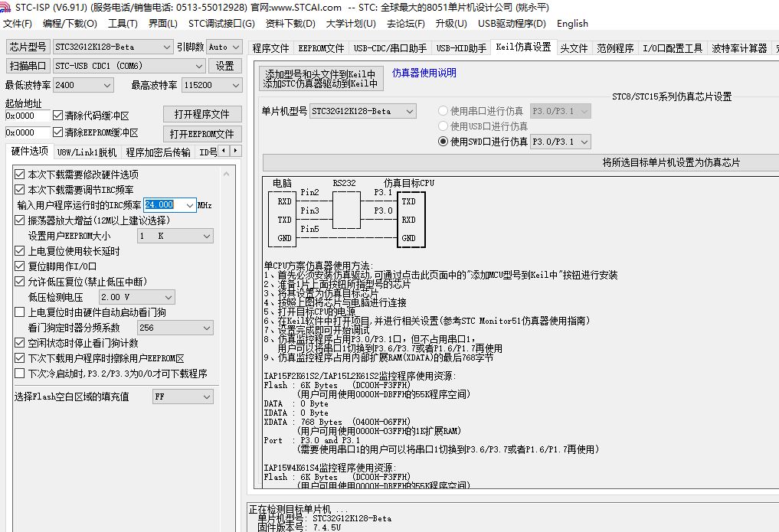Toggle 上电复位使用较长延时 checkbox
The height and width of the screenshot is (532, 779).
tap(19, 251)
